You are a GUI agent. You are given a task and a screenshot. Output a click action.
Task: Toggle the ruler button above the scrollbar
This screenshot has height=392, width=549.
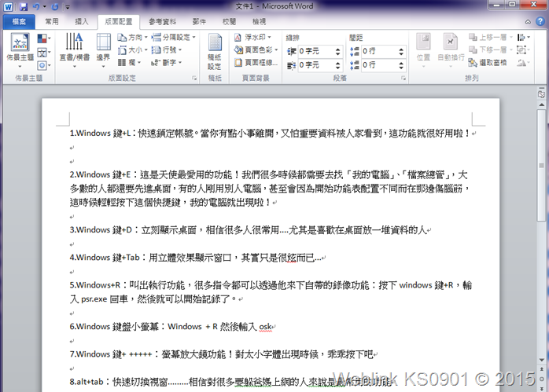click(x=542, y=93)
